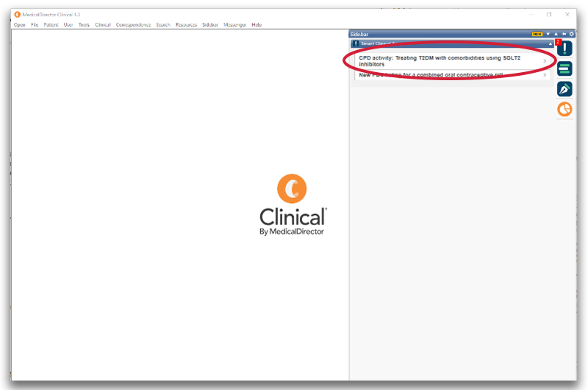The height and width of the screenshot is (390, 588).
Task: Open the Resources menu
Action: pyautogui.click(x=186, y=25)
